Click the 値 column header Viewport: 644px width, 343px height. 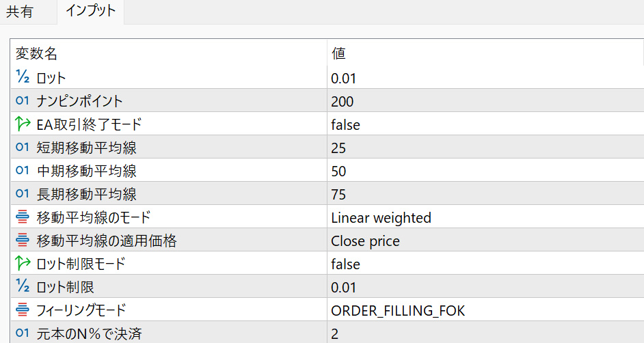coord(338,53)
